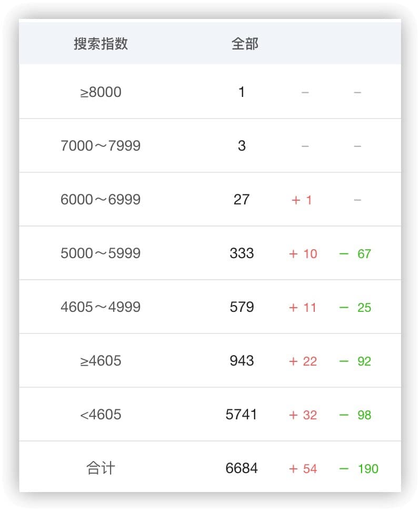Click the red +54 total increase
The width and height of the screenshot is (420, 511).
pyautogui.click(x=303, y=469)
